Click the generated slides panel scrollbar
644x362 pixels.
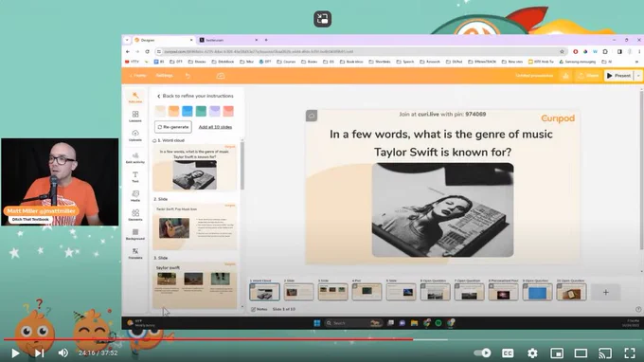(x=241, y=166)
